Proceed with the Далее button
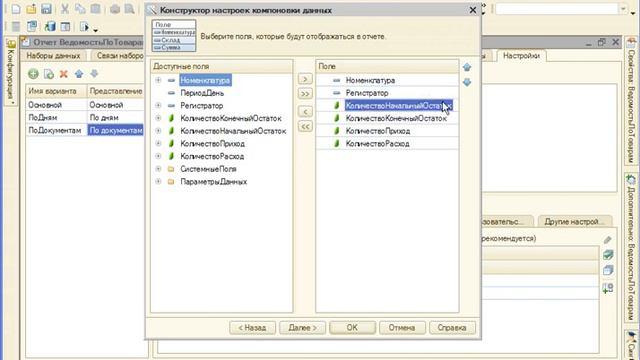 [x=302, y=328]
